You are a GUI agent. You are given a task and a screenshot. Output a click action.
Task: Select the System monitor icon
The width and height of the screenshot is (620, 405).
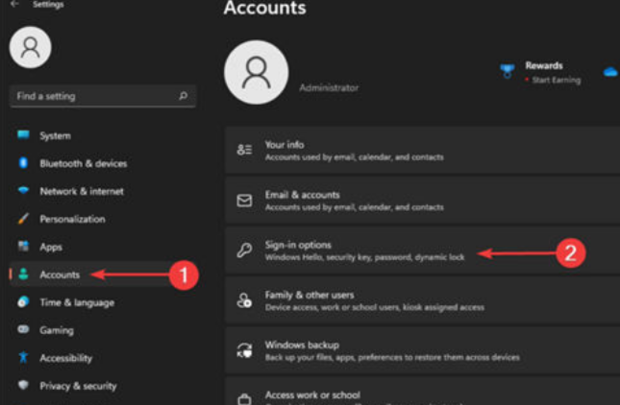(23, 135)
